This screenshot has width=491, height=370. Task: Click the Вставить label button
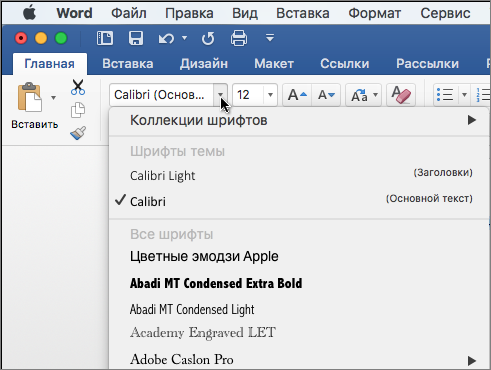[x=35, y=124]
